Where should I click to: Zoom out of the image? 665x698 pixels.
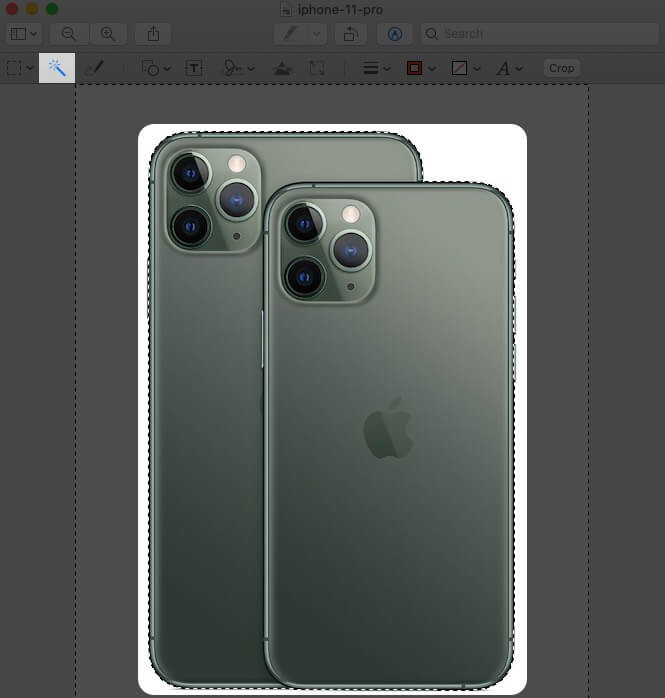pos(69,34)
